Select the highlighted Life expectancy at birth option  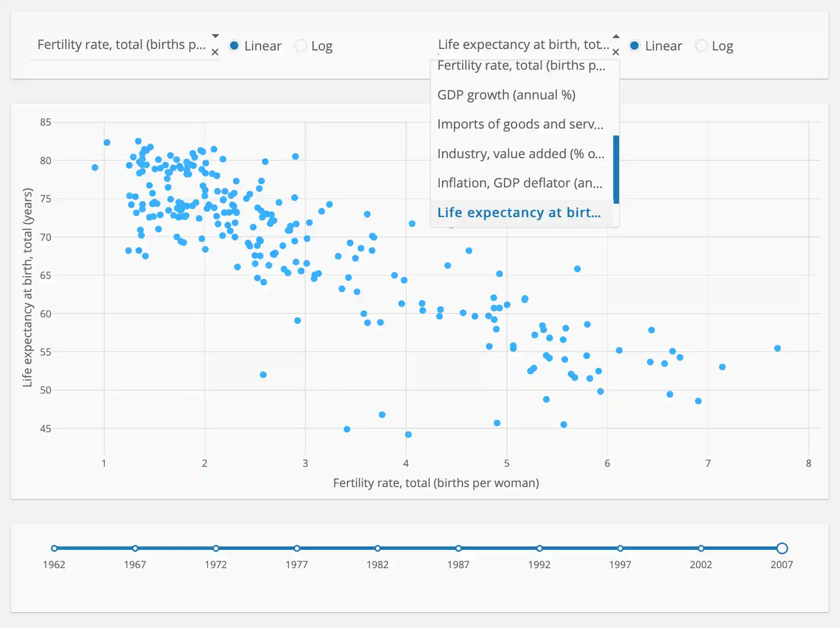(x=519, y=213)
